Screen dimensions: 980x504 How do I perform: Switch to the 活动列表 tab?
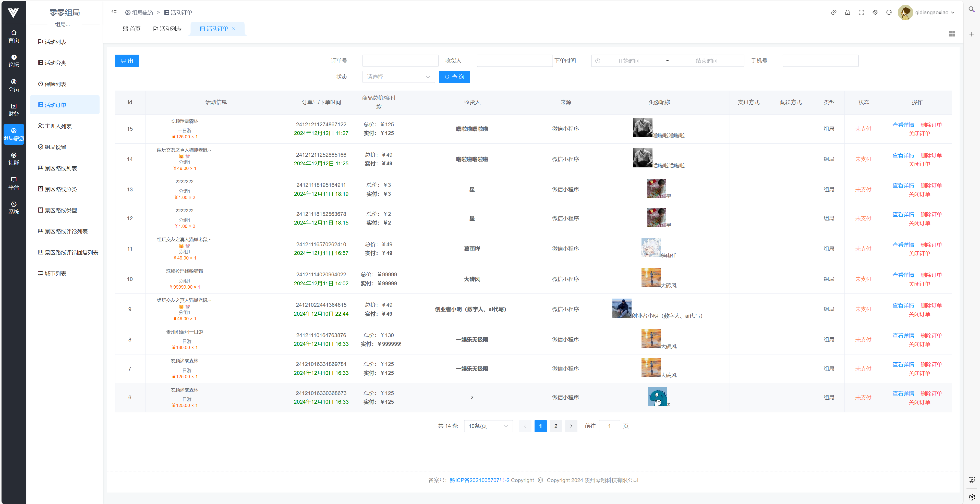click(167, 29)
